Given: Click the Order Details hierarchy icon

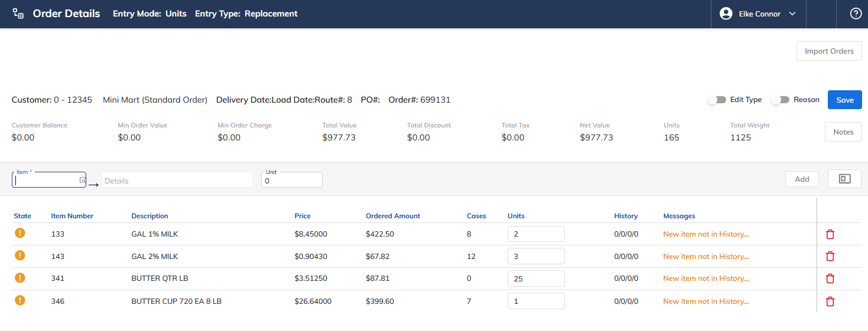Looking at the screenshot, I should pos(18,14).
